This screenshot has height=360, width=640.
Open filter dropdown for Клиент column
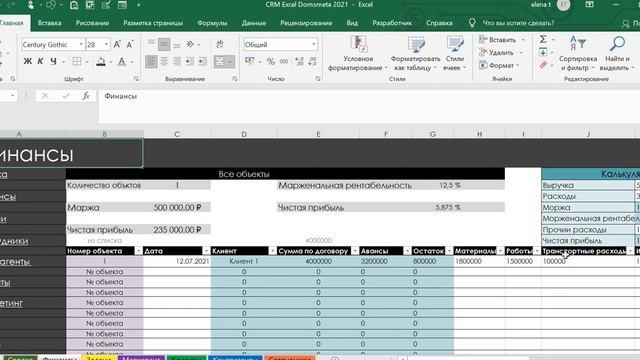[x=272, y=251]
